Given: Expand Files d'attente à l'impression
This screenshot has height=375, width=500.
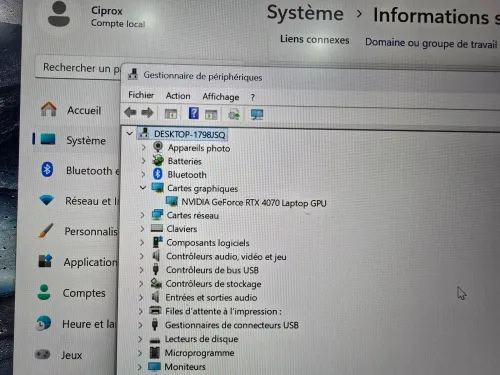Looking at the screenshot, I should 141,311.
